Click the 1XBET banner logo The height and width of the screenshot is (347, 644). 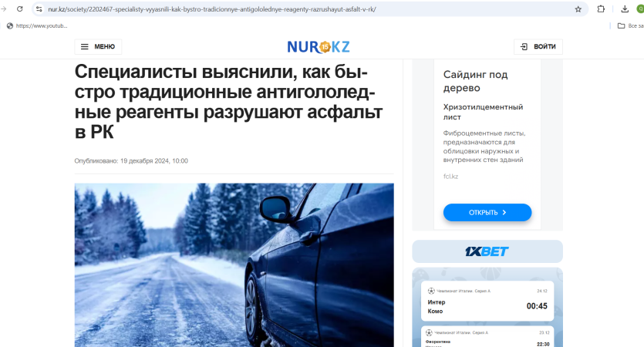[x=487, y=251]
